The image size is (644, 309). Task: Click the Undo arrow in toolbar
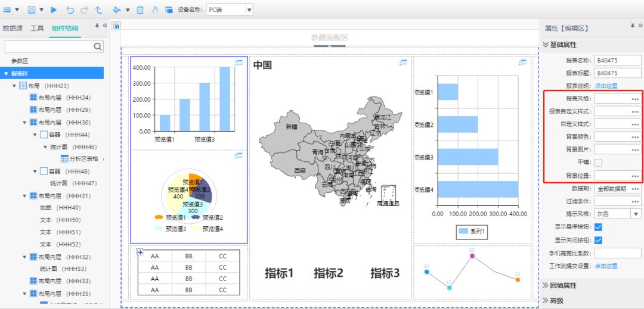[x=70, y=10]
